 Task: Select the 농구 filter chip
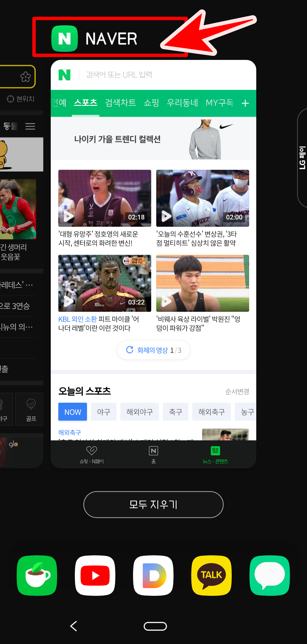(246, 411)
